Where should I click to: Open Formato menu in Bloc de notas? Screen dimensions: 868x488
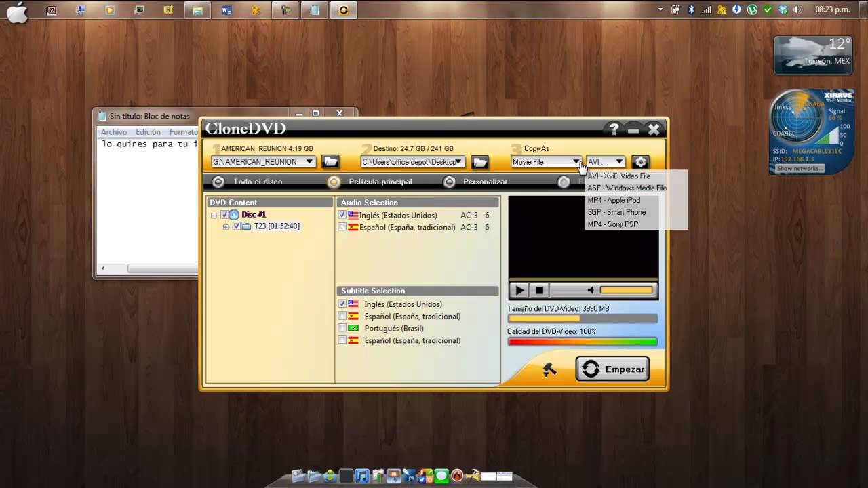coord(183,132)
